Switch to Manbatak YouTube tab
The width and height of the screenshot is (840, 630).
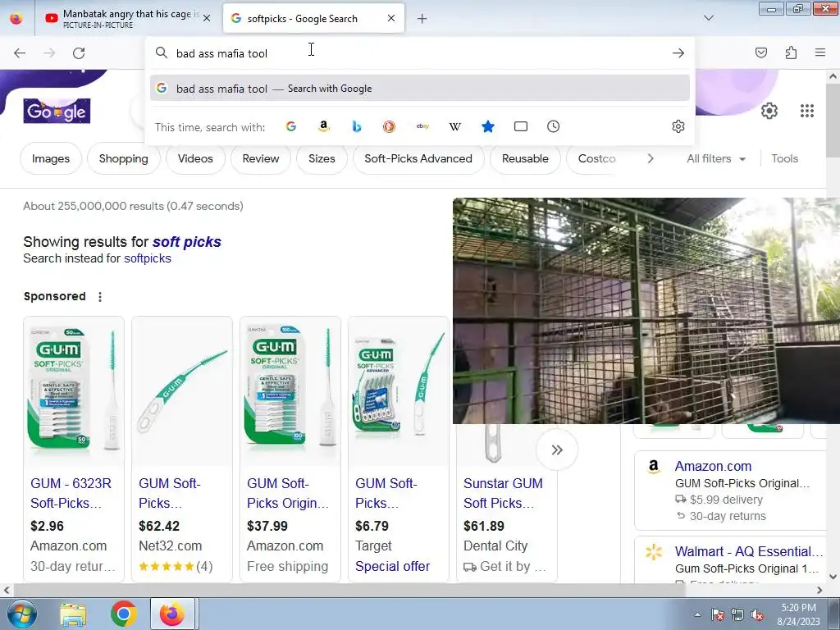click(126, 18)
